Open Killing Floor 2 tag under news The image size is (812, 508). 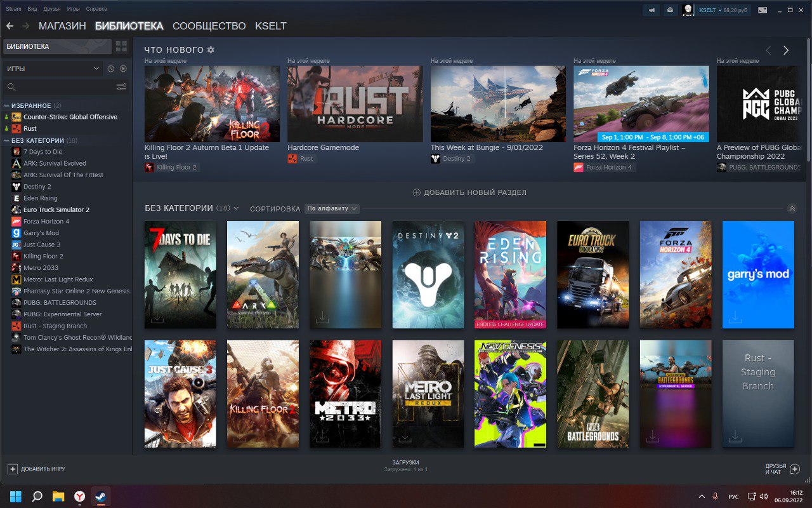coord(171,168)
